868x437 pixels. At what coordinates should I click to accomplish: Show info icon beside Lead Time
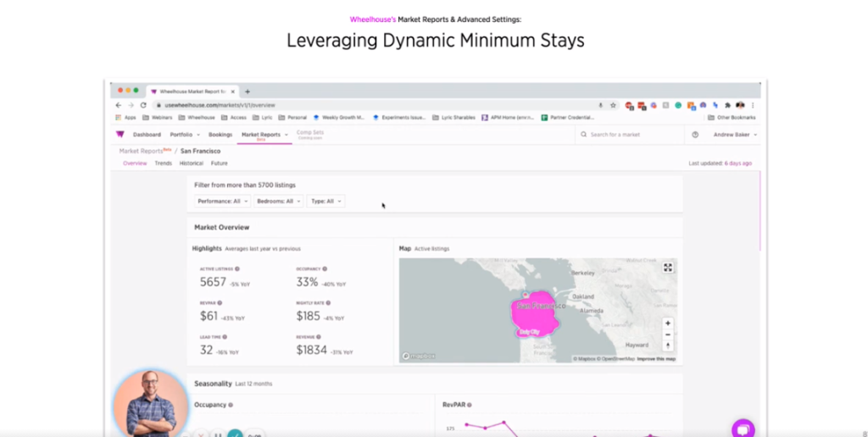[224, 337]
